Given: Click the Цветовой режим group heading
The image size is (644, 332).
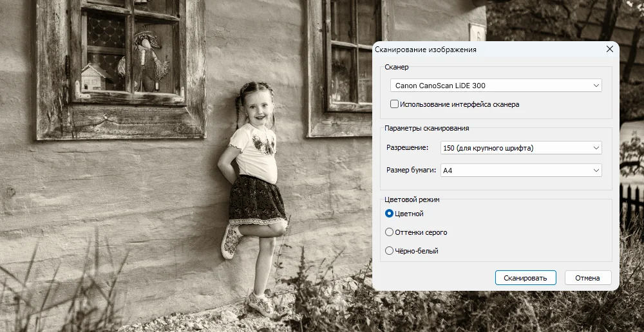Looking at the screenshot, I should (412, 199).
